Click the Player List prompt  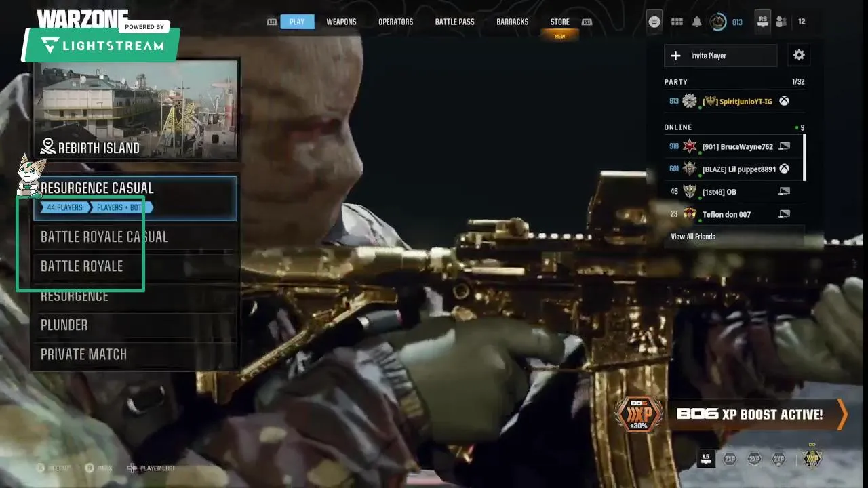tap(151, 468)
